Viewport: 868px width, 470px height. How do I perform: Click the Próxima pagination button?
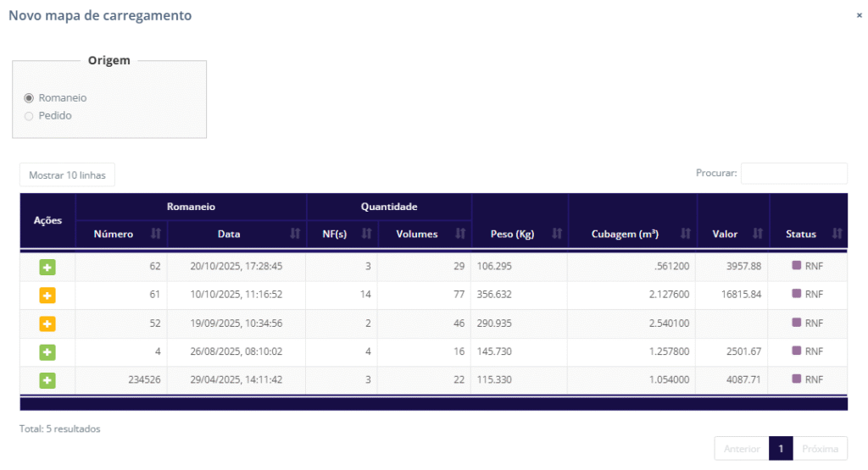(x=820, y=449)
